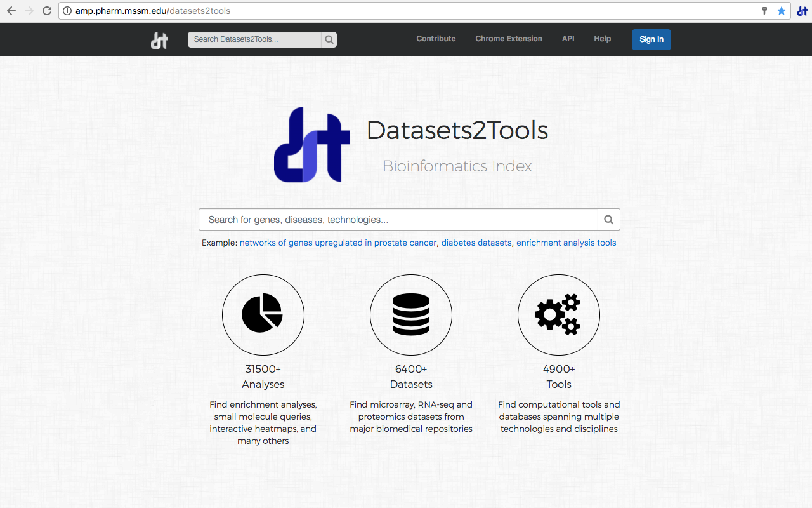
Task: Click the Datasets2Tools title text
Action: [x=457, y=130]
